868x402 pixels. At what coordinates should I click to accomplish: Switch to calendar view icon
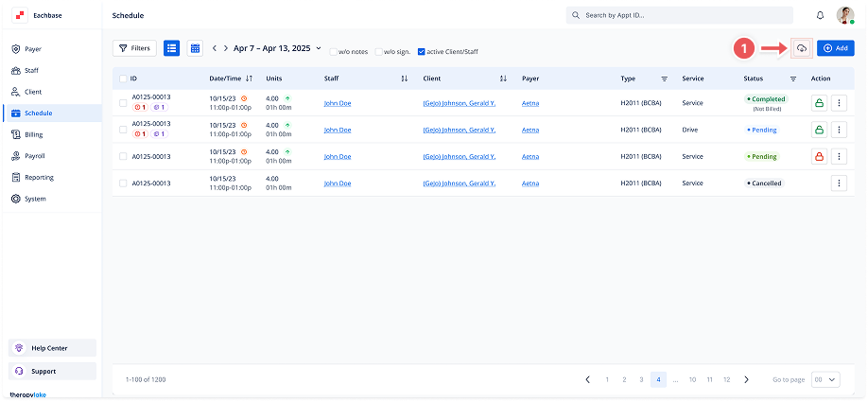point(195,48)
